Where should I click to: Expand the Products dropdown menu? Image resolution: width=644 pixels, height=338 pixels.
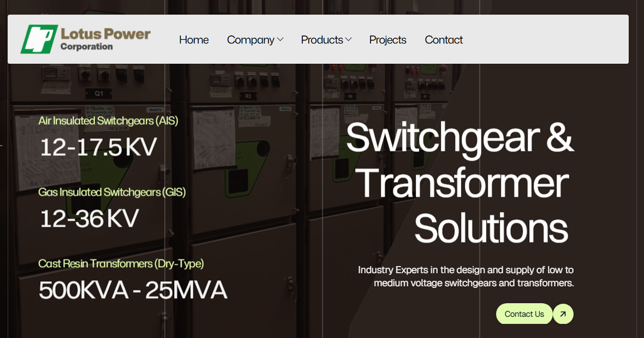349,39
